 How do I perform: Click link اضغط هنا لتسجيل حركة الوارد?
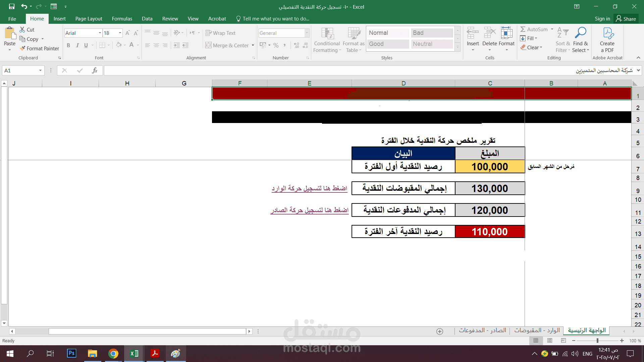pos(309,188)
